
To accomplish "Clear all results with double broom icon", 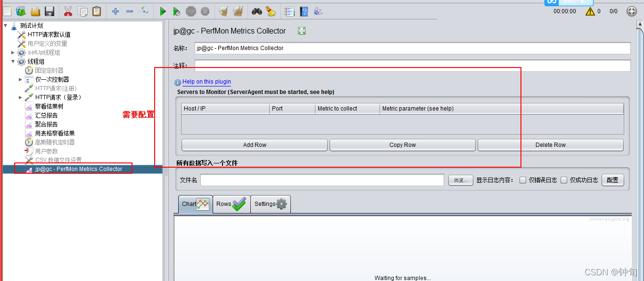I will point(238,11).
